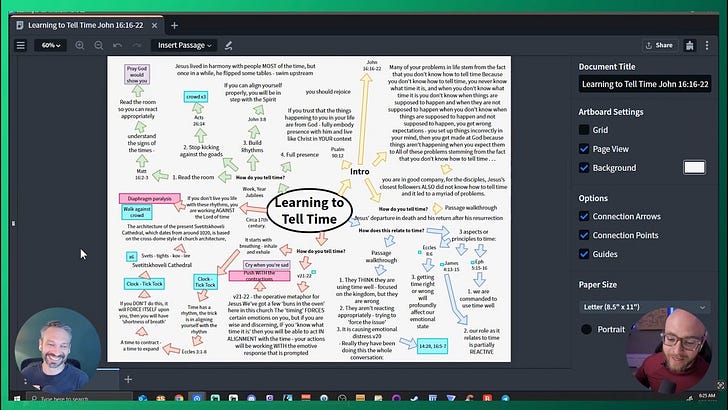
Task: Toggle the Background checkbox
Action: [x=584, y=168]
